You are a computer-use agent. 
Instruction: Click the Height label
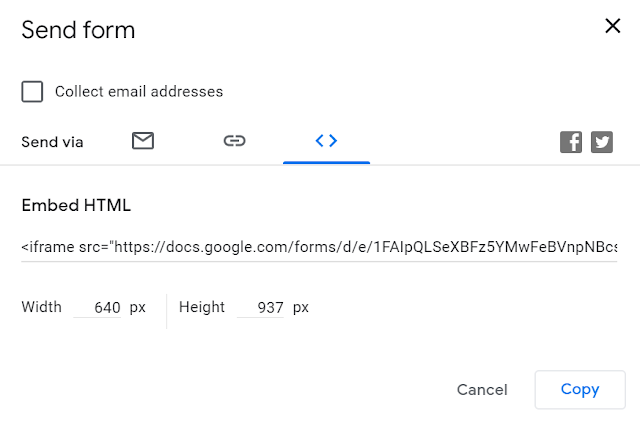click(202, 307)
